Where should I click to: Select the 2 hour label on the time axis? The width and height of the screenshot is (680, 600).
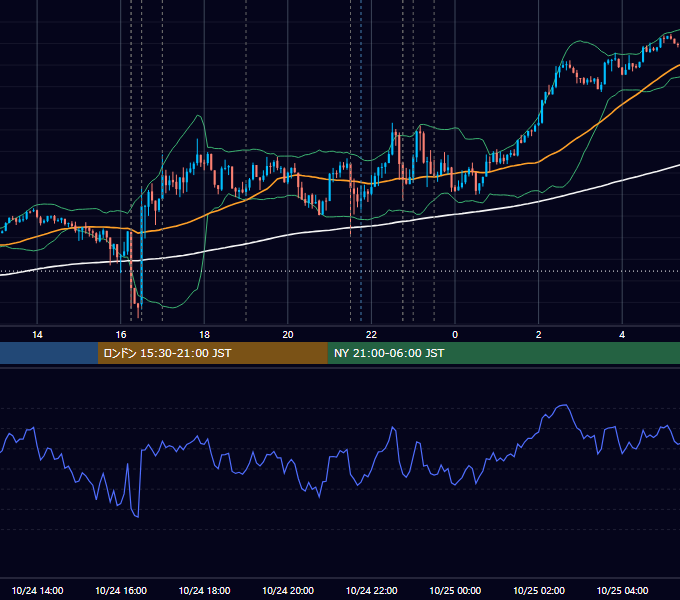tap(539, 335)
